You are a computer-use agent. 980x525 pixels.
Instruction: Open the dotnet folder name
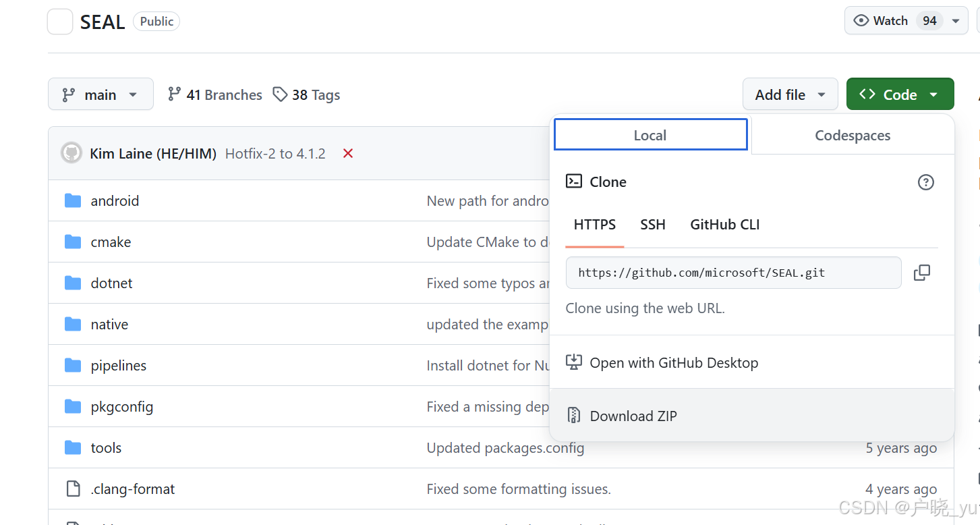[111, 283]
